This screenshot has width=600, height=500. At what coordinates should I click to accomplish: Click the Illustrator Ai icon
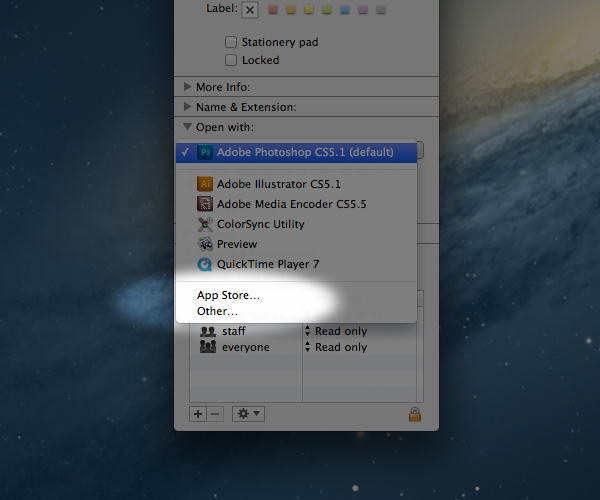point(205,184)
